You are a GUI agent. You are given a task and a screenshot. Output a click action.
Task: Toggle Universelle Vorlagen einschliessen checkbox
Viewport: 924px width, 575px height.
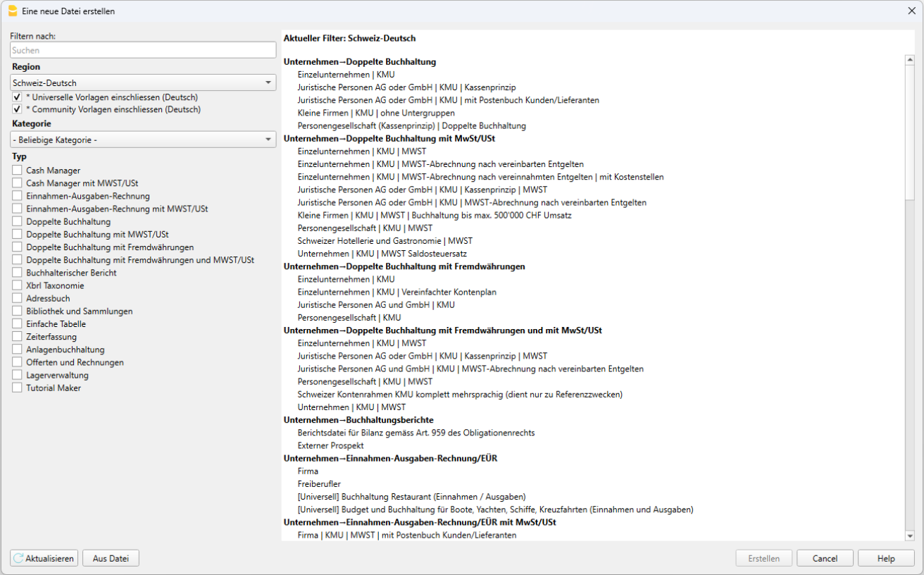pos(17,97)
